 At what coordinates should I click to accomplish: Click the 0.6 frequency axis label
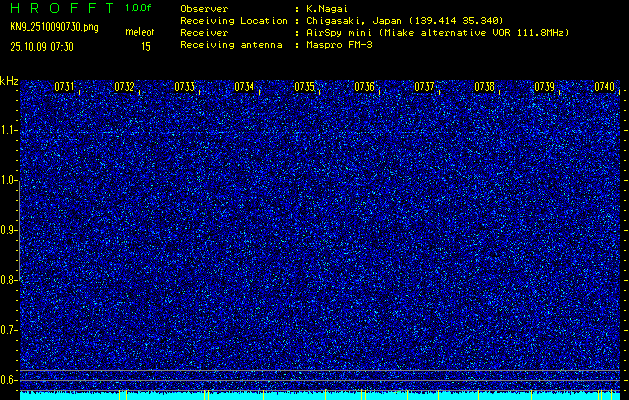9,379
